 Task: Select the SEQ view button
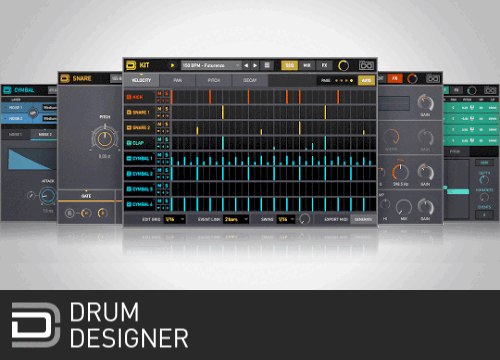pos(290,65)
